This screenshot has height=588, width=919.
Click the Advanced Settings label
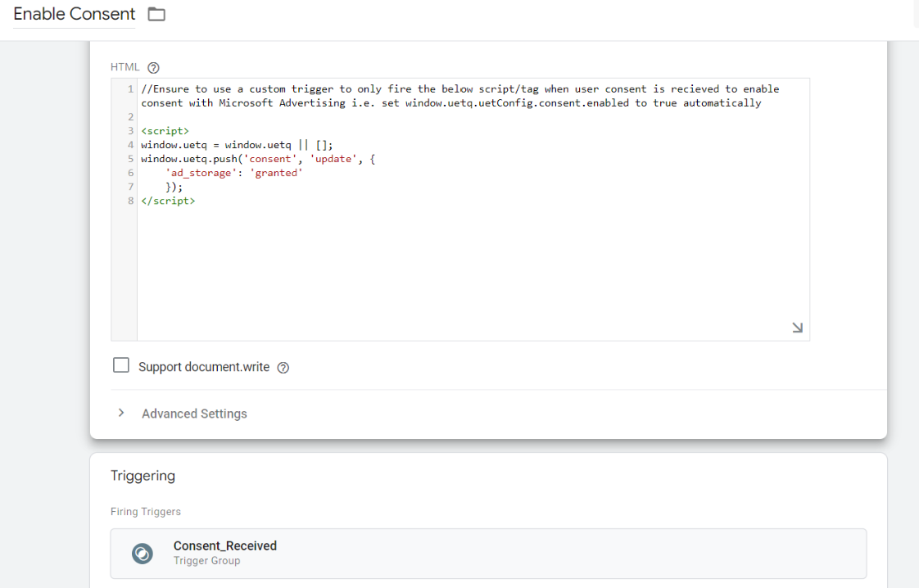pos(195,414)
